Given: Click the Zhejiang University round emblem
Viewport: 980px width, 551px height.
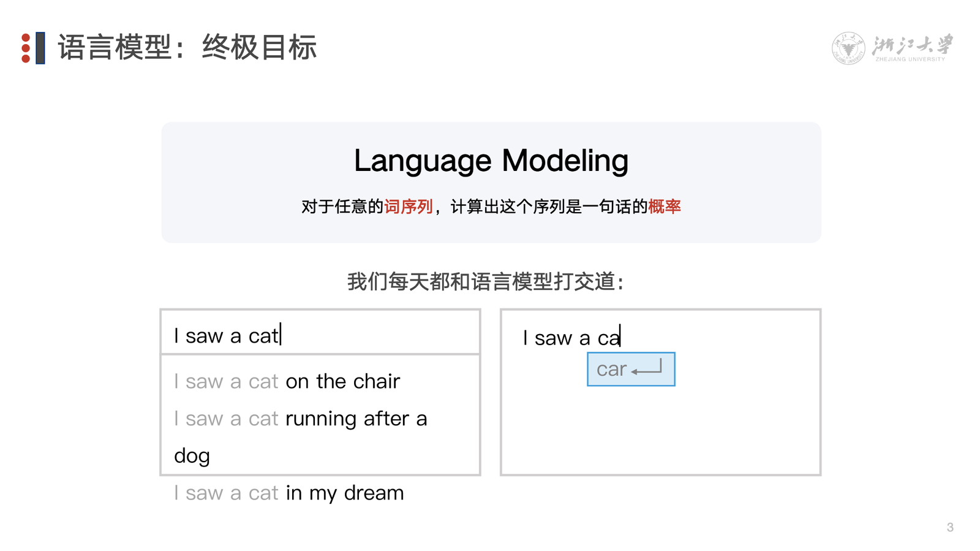Looking at the screenshot, I should tap(848, 48).
